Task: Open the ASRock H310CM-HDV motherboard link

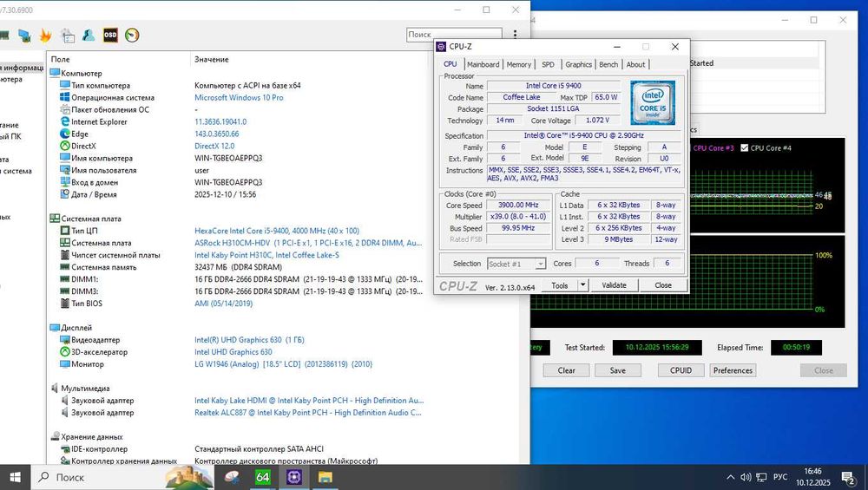Action: tap(308, 243)
